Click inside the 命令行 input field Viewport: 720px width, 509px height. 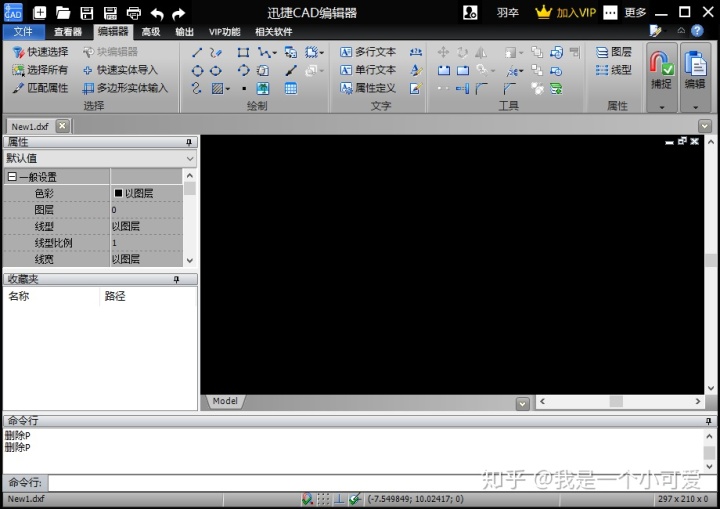click(383, 483)
